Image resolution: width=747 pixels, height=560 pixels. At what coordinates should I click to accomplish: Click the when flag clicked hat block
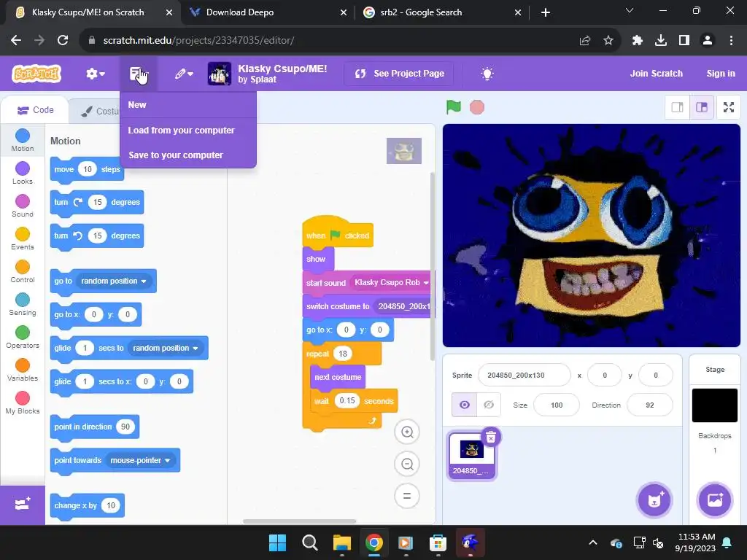point(337,233)
